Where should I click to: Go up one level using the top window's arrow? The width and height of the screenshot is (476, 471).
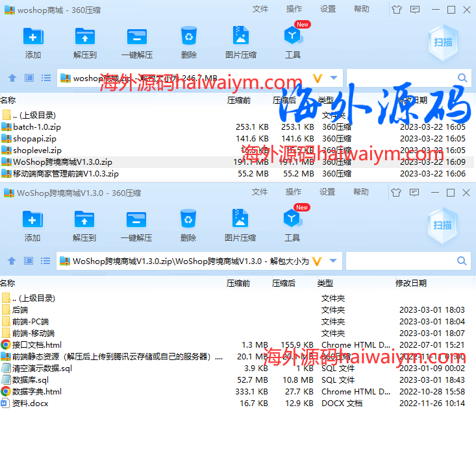pos(12,78)
